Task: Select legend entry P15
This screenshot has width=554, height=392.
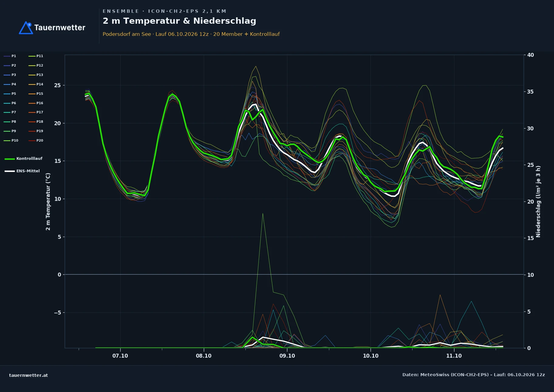Action: click(36, 94)
